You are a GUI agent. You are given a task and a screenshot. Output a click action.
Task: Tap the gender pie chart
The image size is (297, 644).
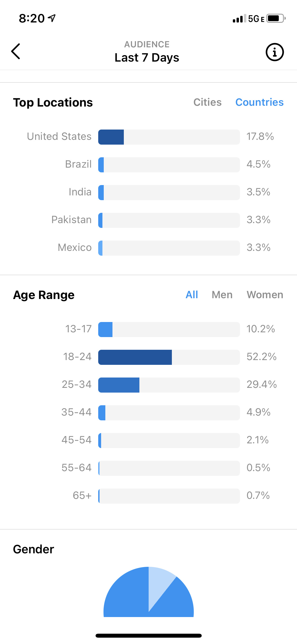click(x=149, y=592)
